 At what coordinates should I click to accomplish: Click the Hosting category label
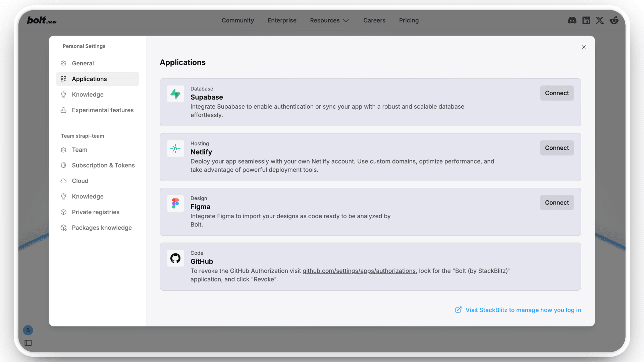(x=200, y=143)
